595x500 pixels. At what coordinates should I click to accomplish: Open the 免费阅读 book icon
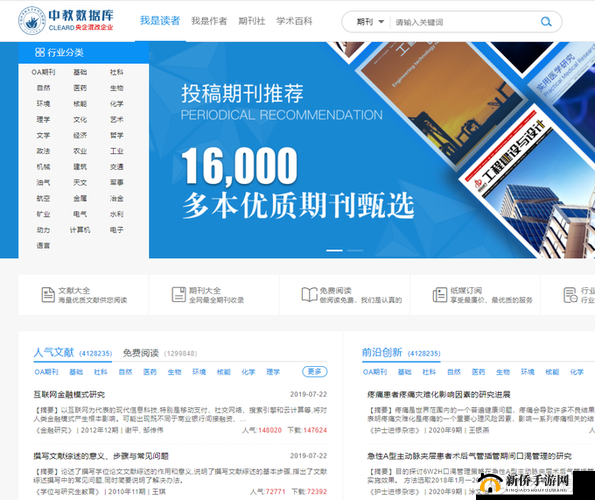pos(309,295)
